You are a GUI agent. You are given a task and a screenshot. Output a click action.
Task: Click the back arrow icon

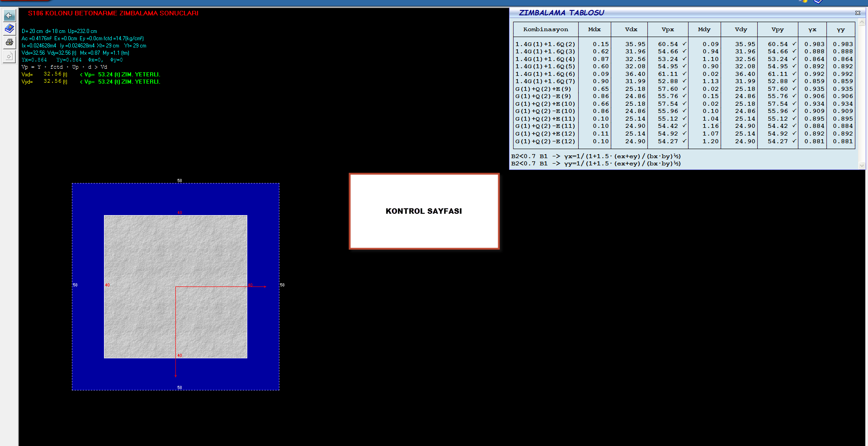pos(9,16)
